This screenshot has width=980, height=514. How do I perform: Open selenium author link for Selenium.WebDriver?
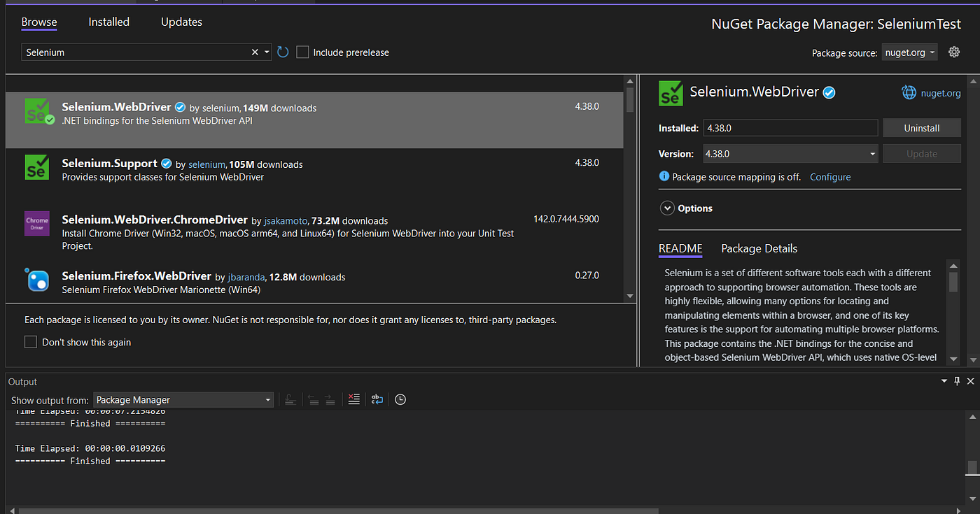221,108
